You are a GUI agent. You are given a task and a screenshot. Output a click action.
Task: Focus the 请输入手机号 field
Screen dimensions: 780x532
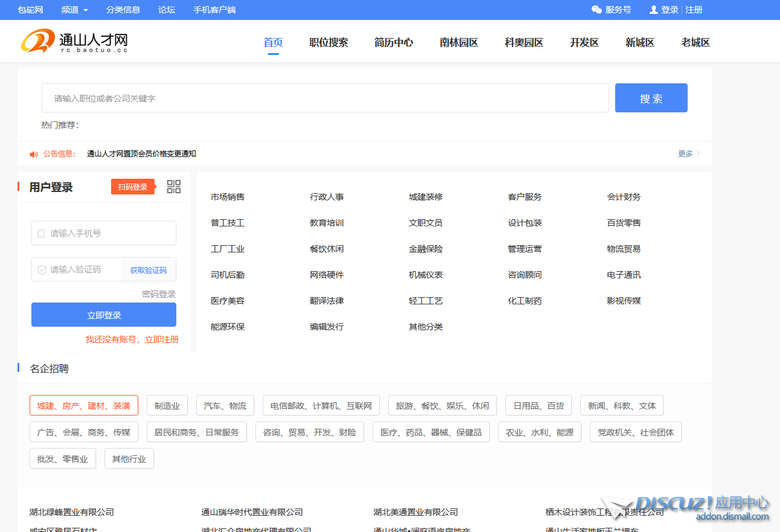coord(104,233)
